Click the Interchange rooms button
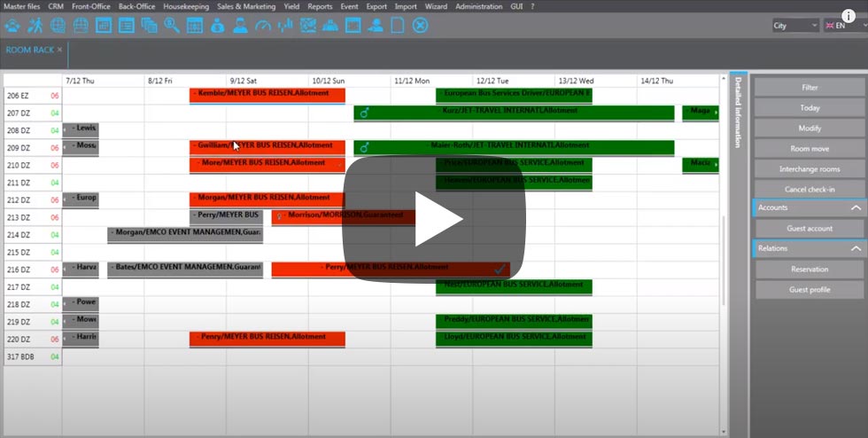 pyautogui.click(x=810, y=169)
